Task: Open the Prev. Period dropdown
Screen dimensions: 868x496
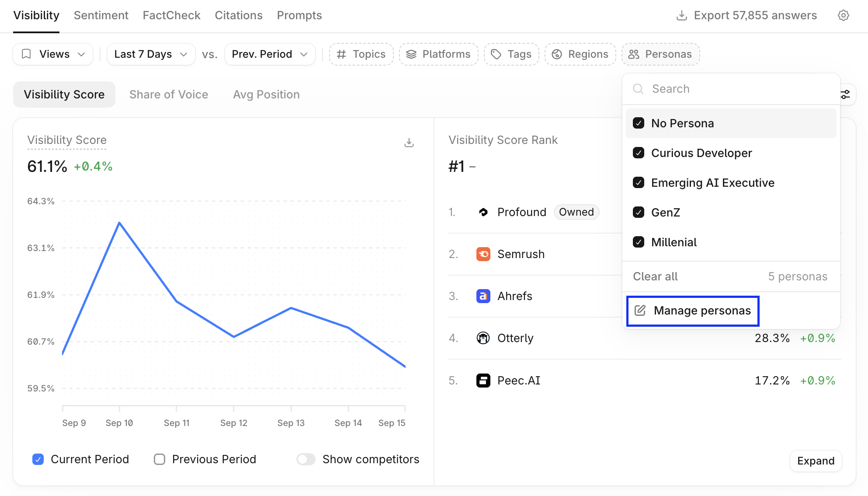Action: tap(270, 54)
